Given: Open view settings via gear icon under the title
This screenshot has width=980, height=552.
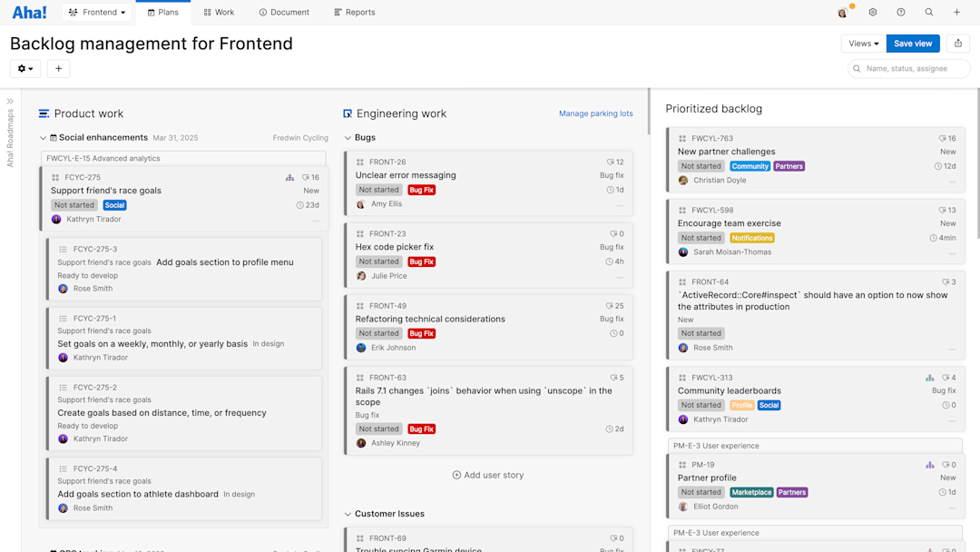Looking at the screenshot, I should 24,68.
